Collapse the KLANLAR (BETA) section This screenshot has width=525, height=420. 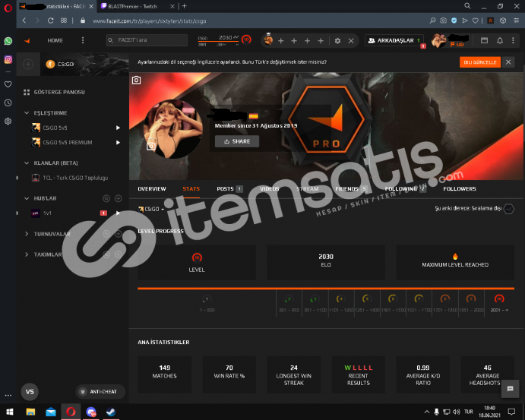coord(27,163)
